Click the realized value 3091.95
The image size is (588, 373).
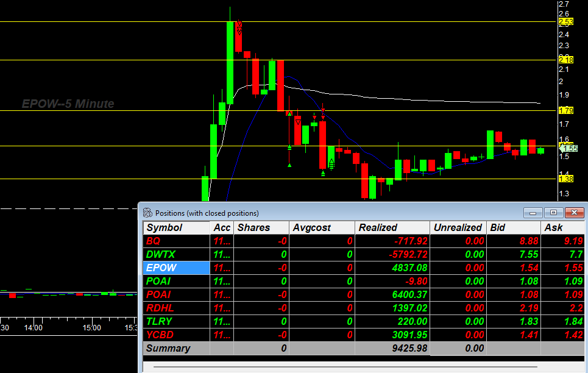click(x=409, y=335)
